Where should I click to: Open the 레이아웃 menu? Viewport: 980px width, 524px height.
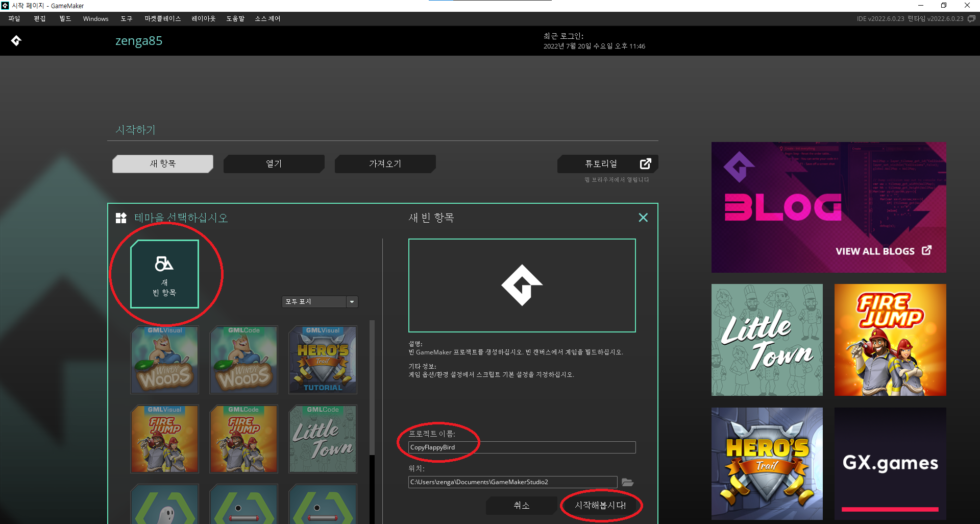pyautogui.click(x=204, y=18)
